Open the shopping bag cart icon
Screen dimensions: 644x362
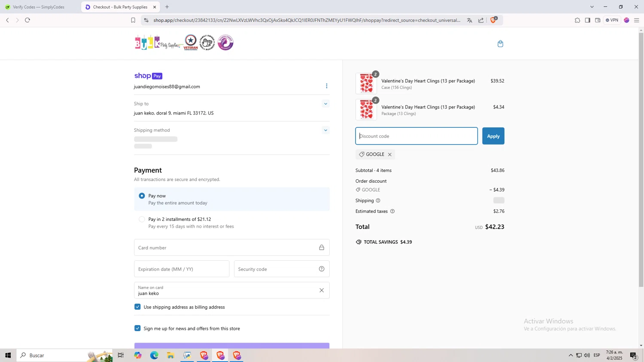pos(500,44)
